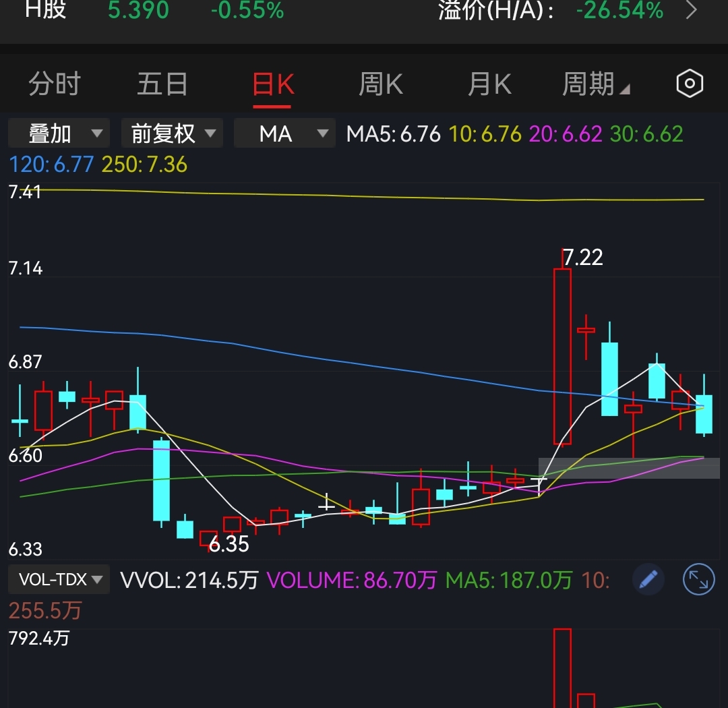Screen dimensions: 728x708
Task: Switch to 周K weekly candlestick tab
Action: (x=381, y=84)
